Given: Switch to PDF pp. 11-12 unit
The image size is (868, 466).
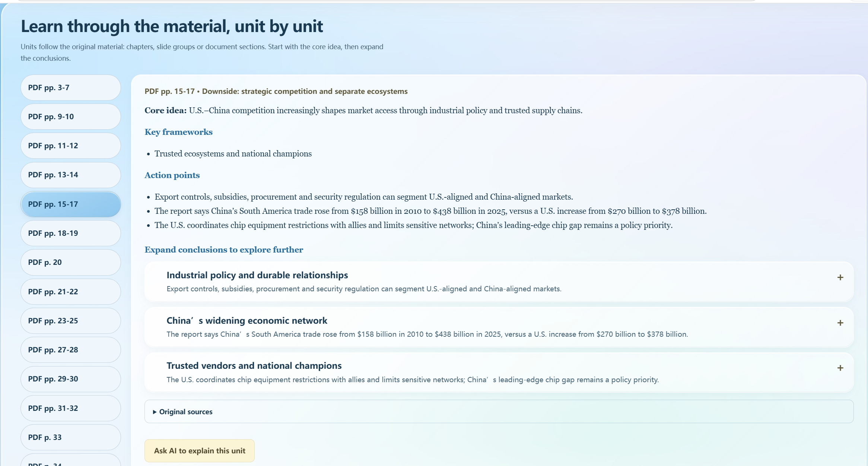Looking at the screenshot, I should [x=70, y=146].
